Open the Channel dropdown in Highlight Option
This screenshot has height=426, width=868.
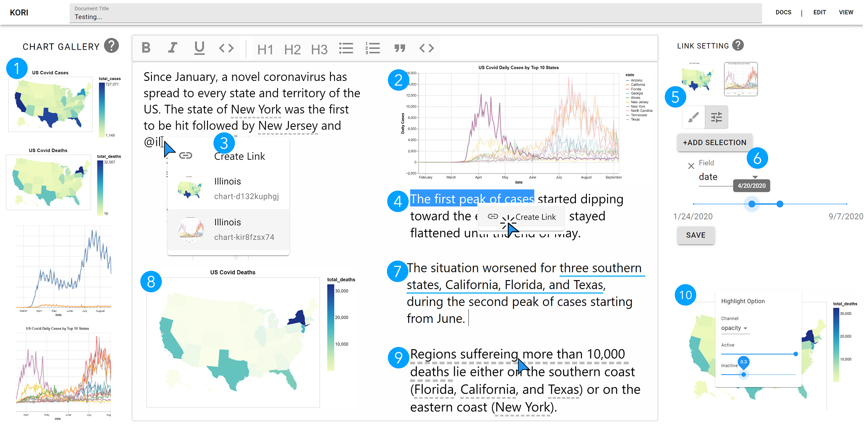[x=735, y=328]
